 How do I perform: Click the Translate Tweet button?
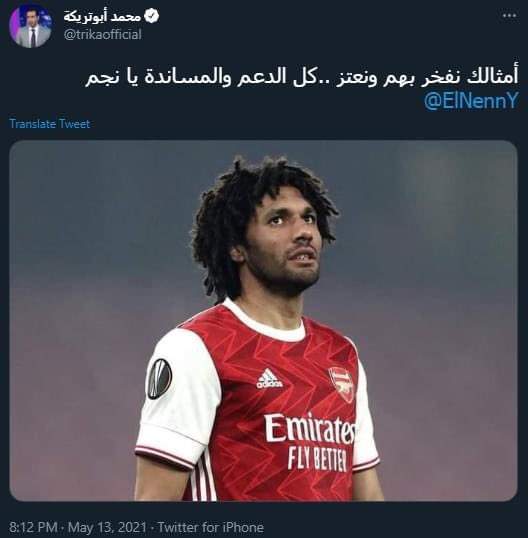(50, 124)
